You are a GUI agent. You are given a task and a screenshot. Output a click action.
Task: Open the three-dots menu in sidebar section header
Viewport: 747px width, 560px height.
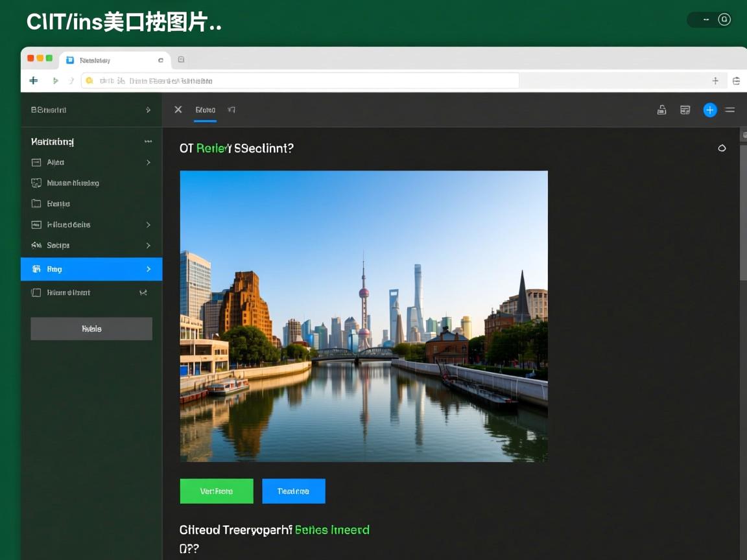click(148, 141)
